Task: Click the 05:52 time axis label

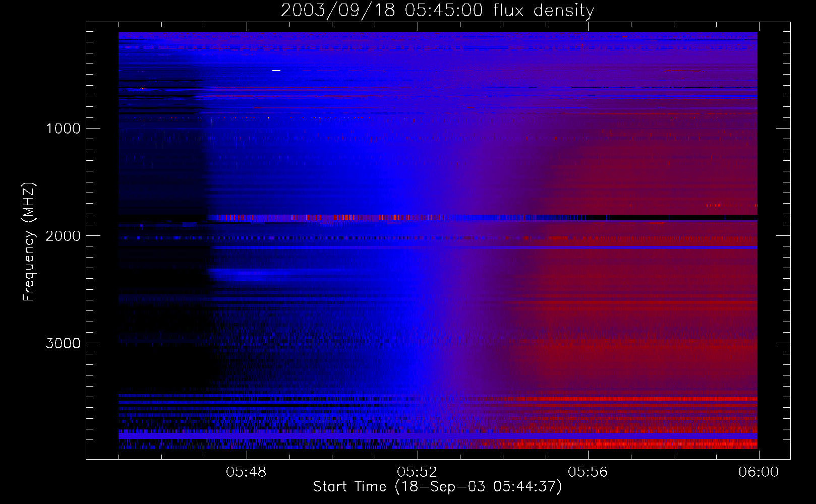Action: pos(417,472)
